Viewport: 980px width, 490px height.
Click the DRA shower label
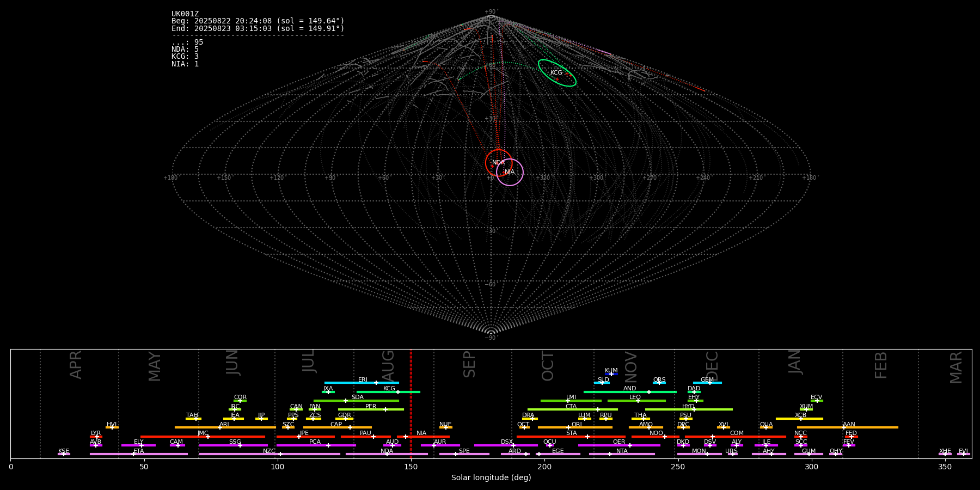(x=528, y=415)
